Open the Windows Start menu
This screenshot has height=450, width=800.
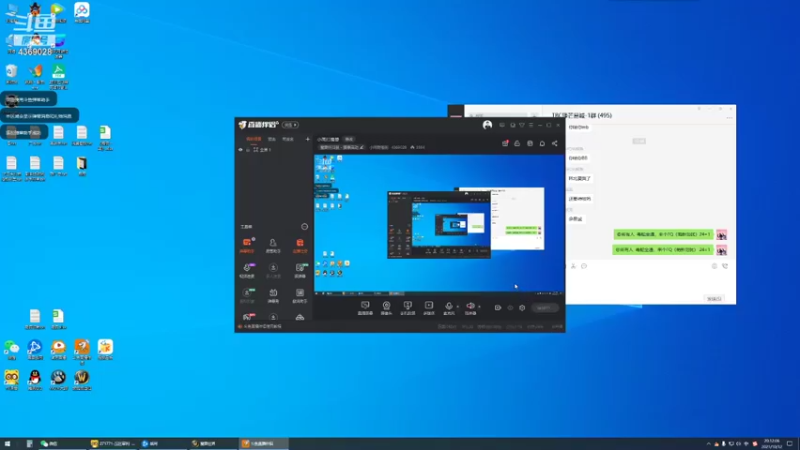click(7, 444)
